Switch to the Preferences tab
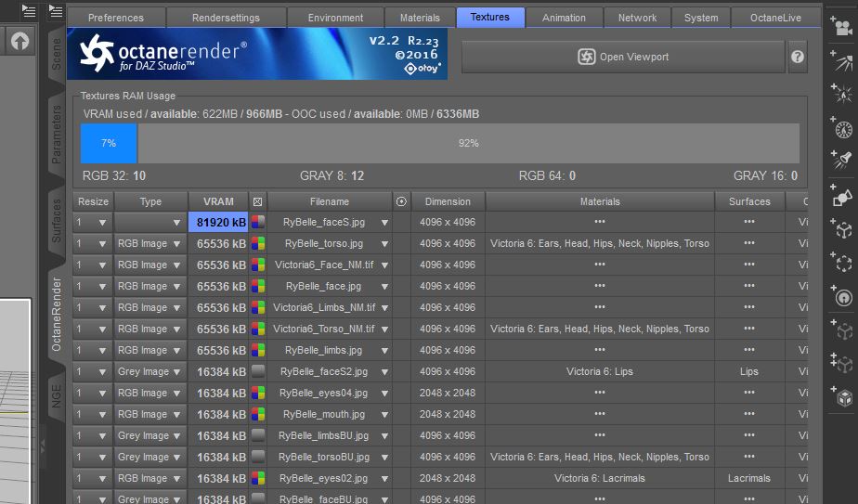 click(116, 18)
